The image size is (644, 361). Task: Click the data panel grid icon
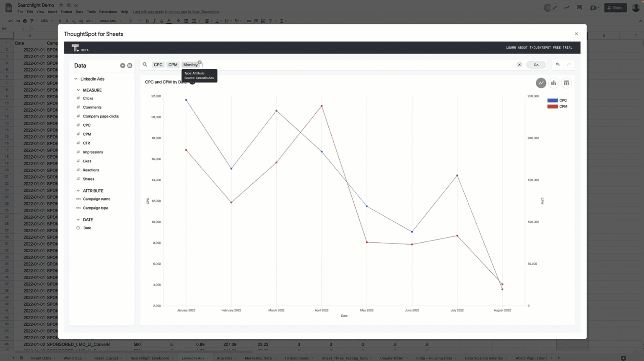130,65
